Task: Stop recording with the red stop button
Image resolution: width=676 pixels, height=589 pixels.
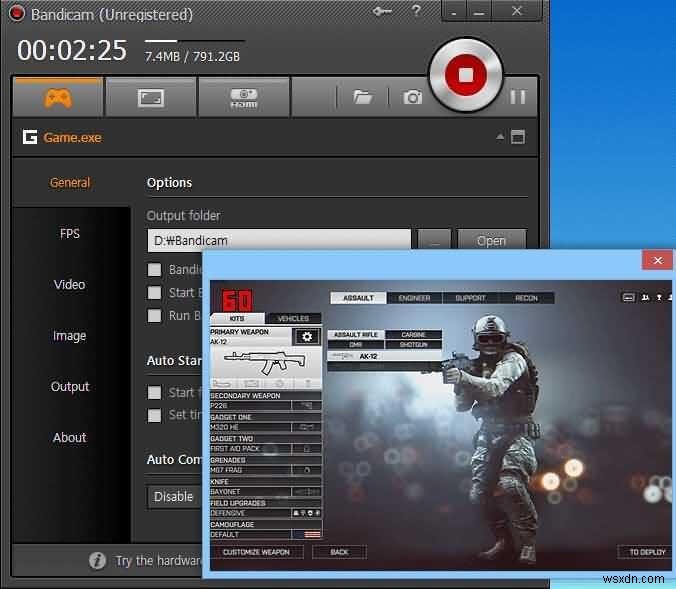Action: tap(466, 75)
